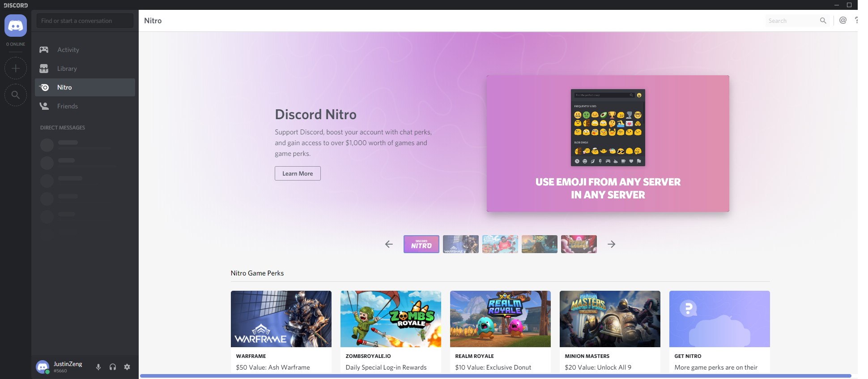Click the Nitro icon in sidebar

(44, 87)
